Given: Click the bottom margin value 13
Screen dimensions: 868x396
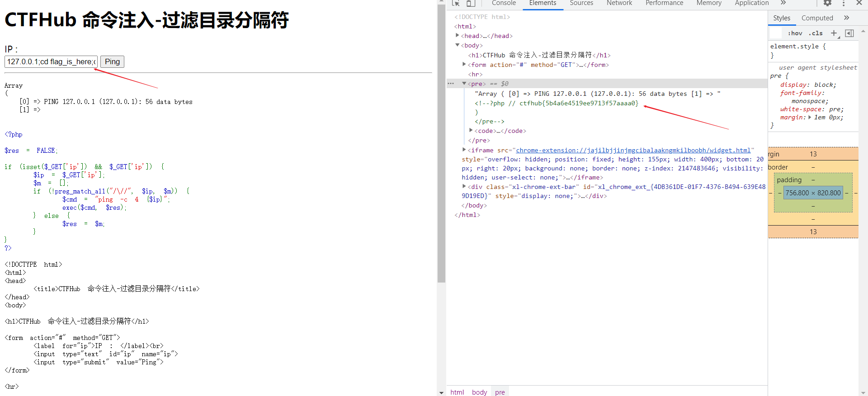Looking at the screenshot, I should click(x=813, y=232).
